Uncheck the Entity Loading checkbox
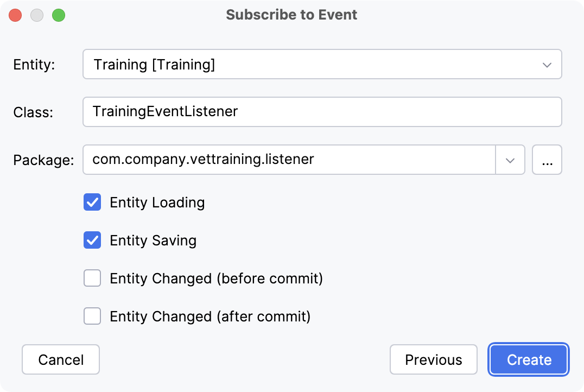Screen dimensions: 584x392 click(92, 203)
